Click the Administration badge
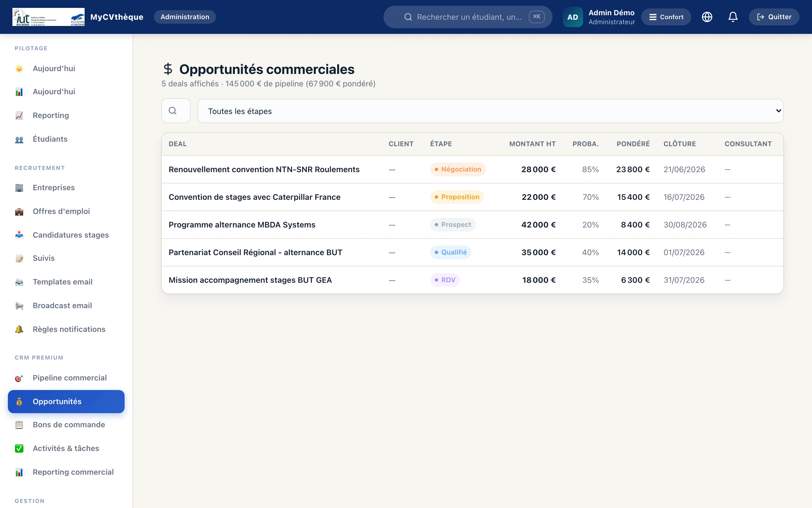Image resolution: width=812 pixels, height=508 pixels. point(185,17)
